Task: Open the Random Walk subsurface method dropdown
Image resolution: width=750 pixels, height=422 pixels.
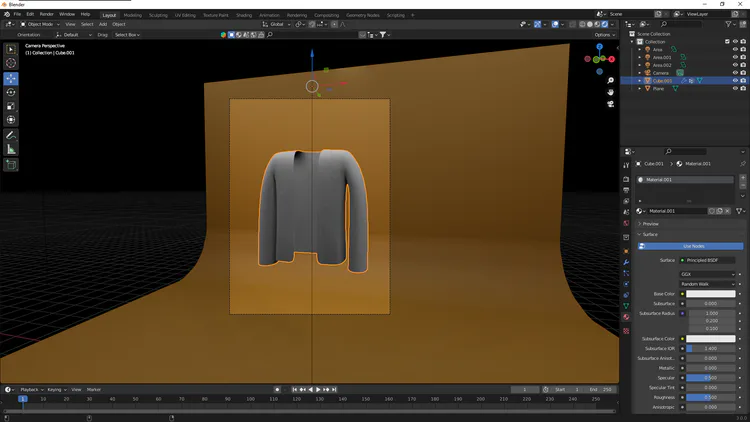Action: point(707,284)
